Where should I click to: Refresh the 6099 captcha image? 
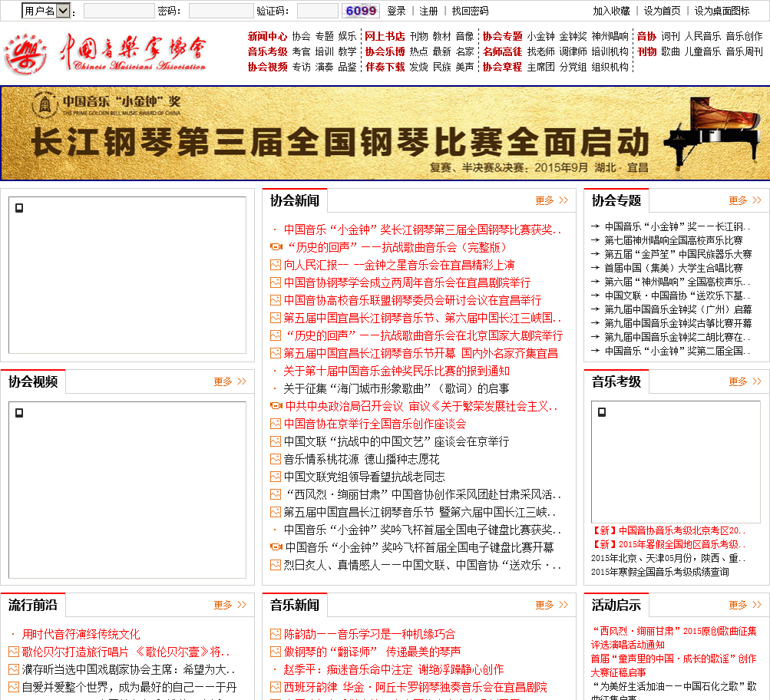[361, 11]
